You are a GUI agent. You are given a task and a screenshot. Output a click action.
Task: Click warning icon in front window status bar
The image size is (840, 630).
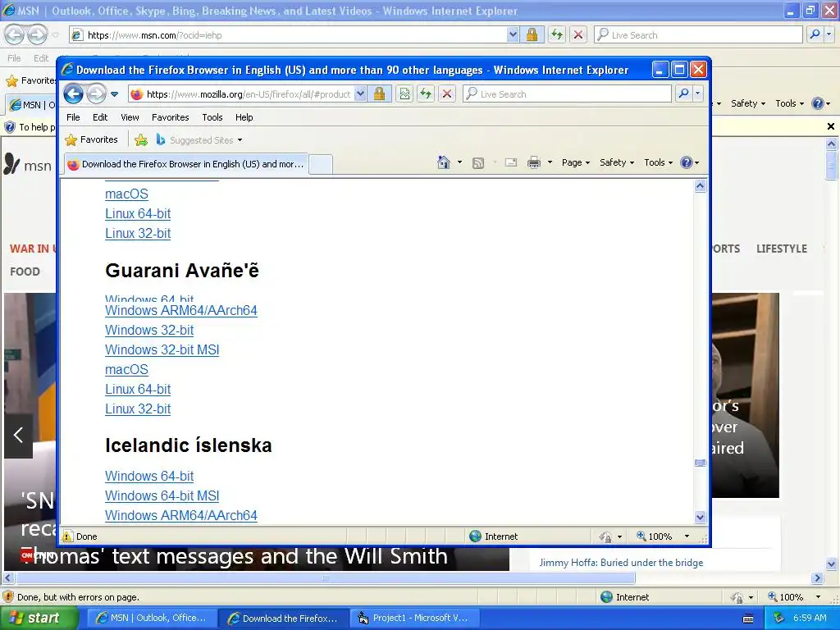click(x=67, y=536)
